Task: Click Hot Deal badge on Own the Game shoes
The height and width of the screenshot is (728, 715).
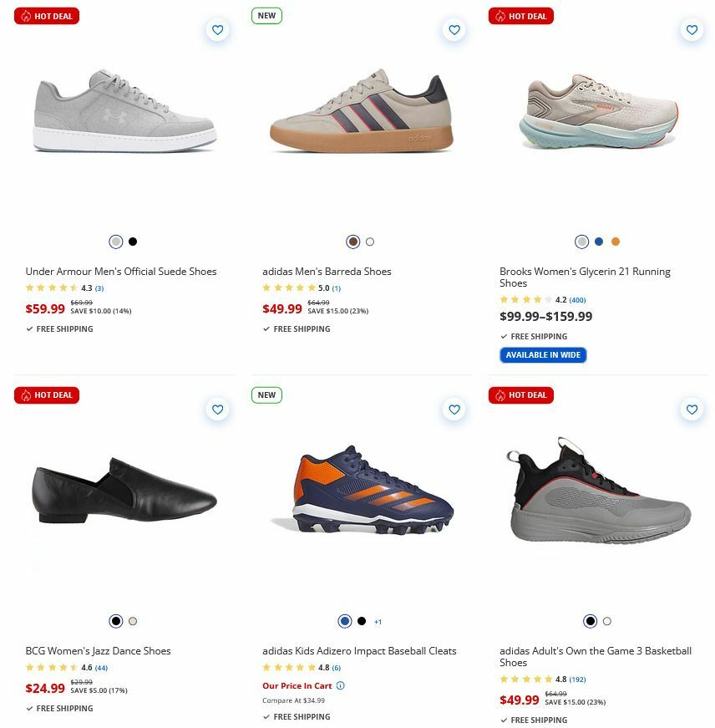Action: tap(521, 395)
